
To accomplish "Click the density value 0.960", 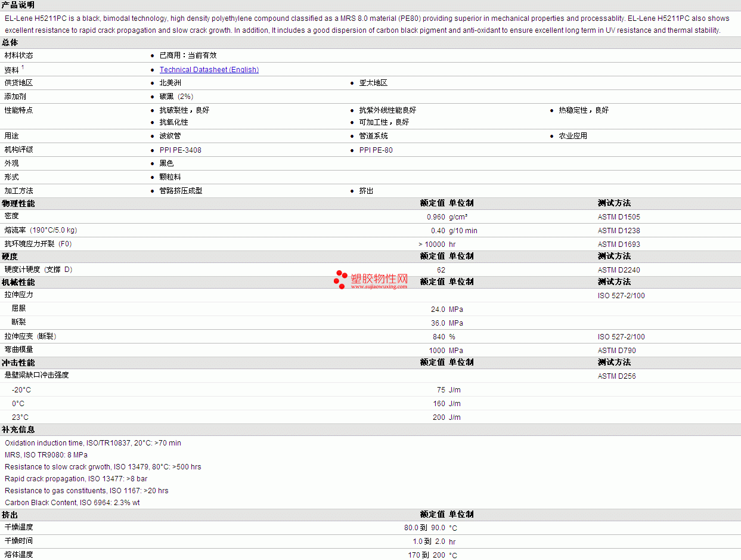I will (436, 217).
